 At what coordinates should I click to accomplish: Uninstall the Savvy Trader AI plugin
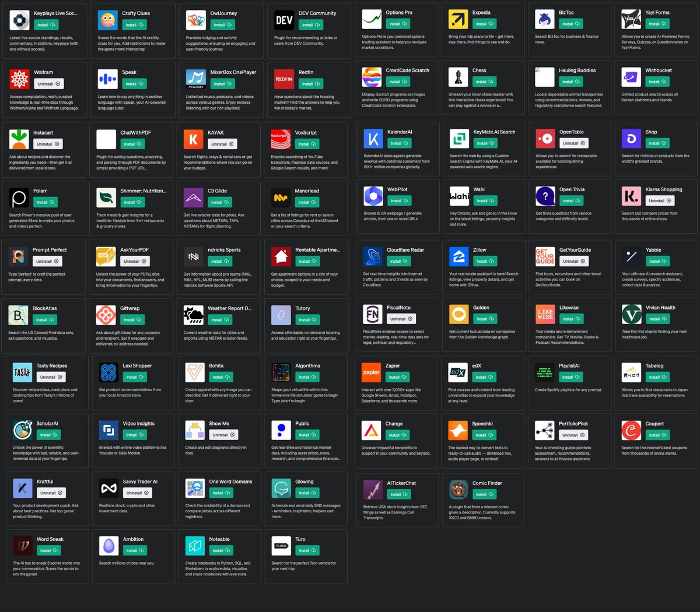138,493
